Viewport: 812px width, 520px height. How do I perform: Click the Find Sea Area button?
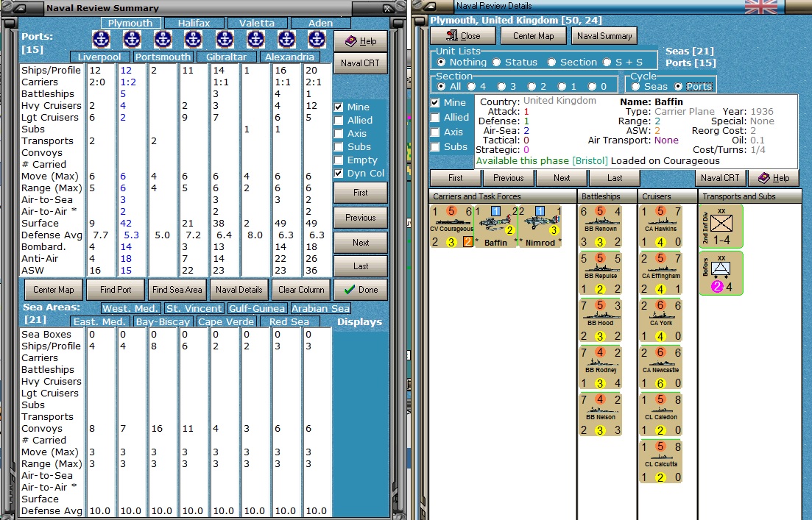[177, 290]
